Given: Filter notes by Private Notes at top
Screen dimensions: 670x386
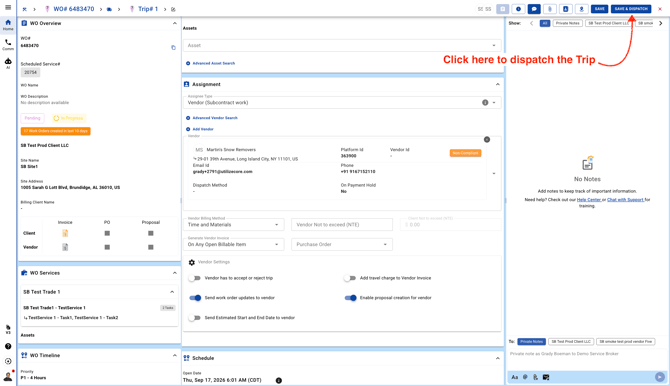Looking at the screenshot, I should point(567,23).
